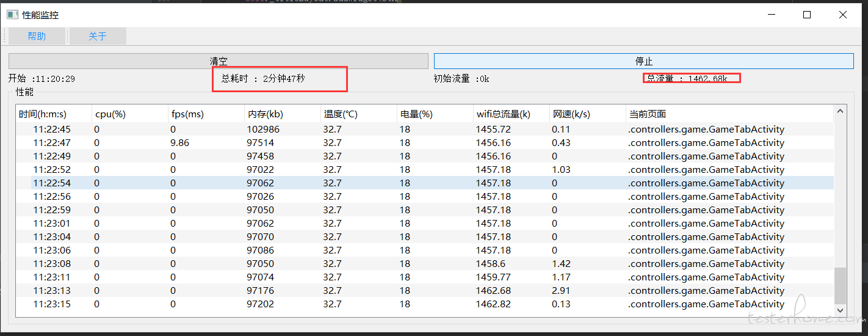Select the row with time 11:23:04

coord(425,236)
